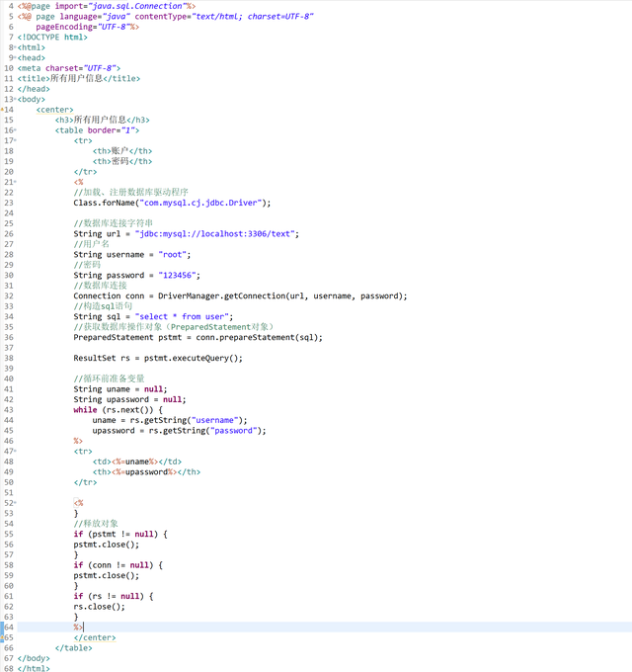Click the </body> tag on line 67
The image size is (632, 672).
click(34, 658)
